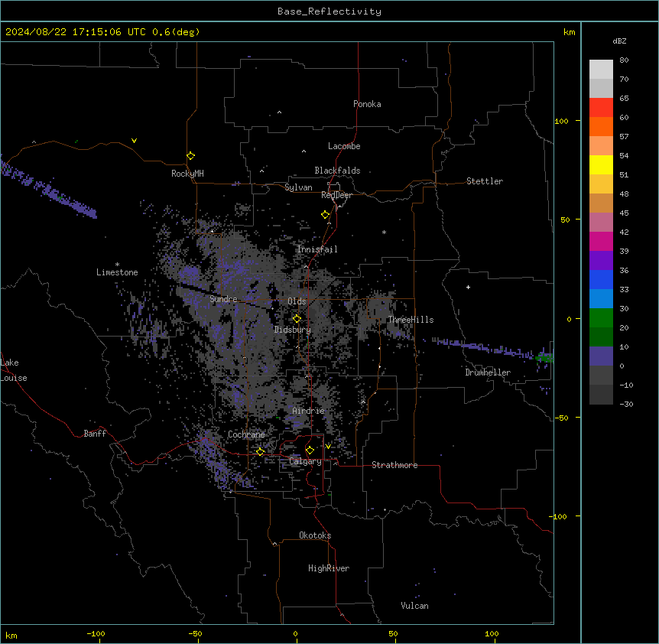This screenshot has width=659, height=644.
Task: Click the km unit label at bottom left
Action: click(x=11, y=635)
